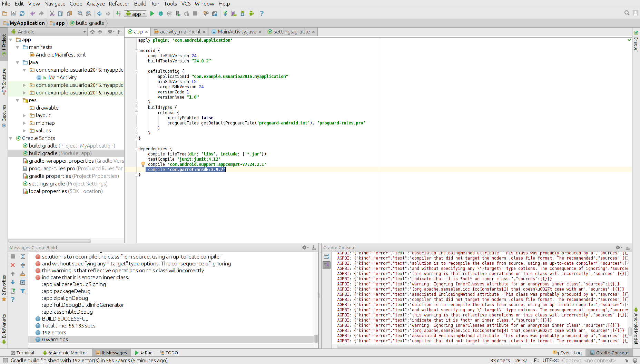
Task: Collapse the app module tree node
Action: coord(11,40)
